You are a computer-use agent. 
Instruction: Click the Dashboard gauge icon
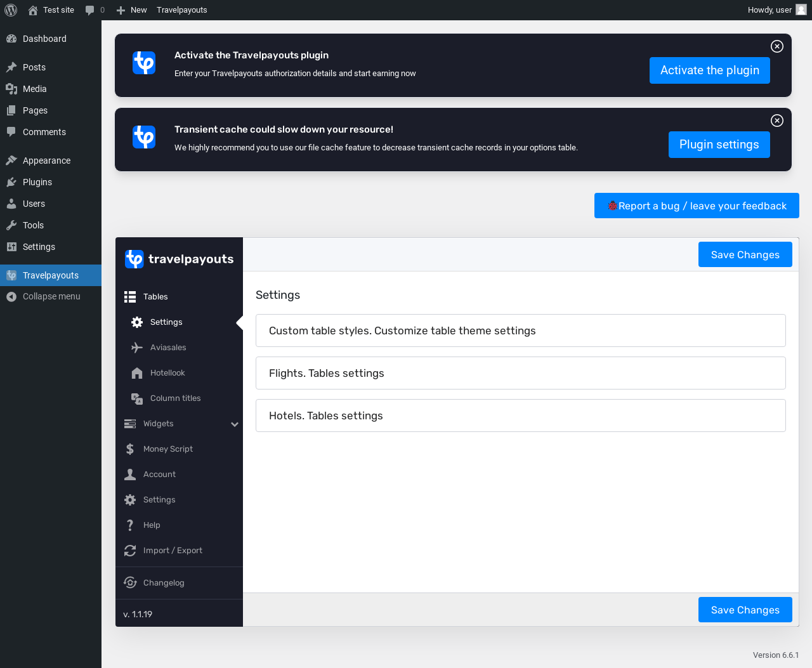pos(11,39)
